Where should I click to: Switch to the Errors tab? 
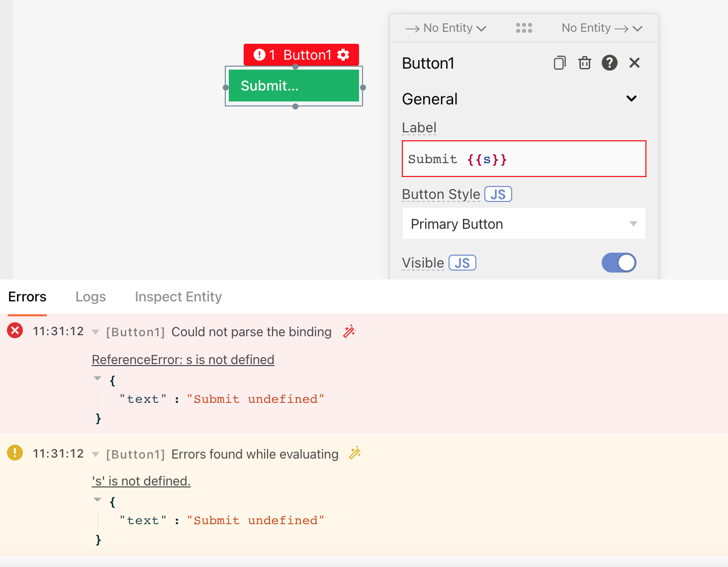pos(27,297)
